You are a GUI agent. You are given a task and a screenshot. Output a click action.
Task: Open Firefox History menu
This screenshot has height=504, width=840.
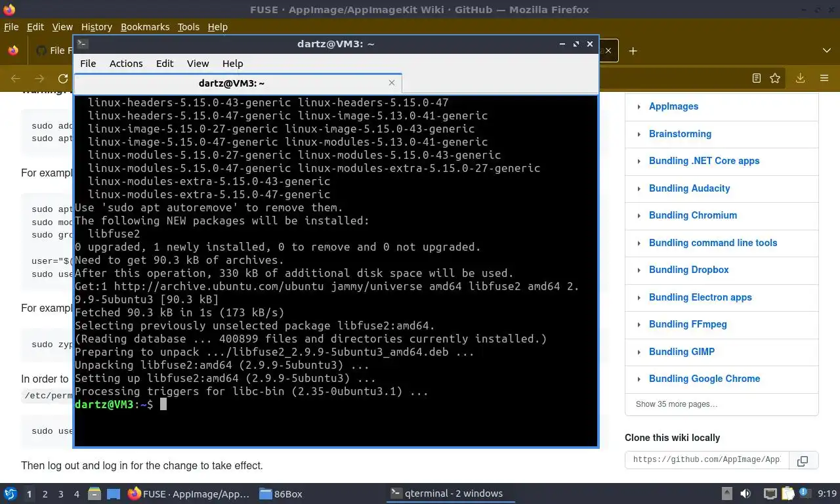(96, 27)
